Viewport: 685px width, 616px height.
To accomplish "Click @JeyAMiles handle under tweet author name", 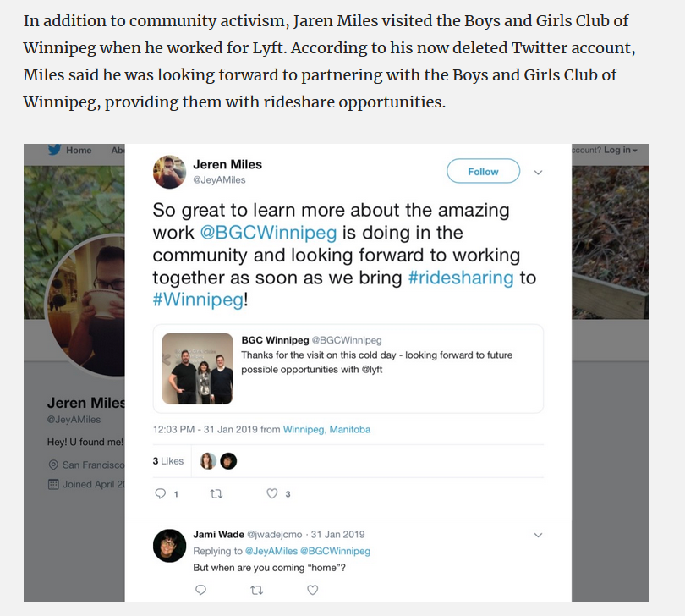I will coord(219,179).
